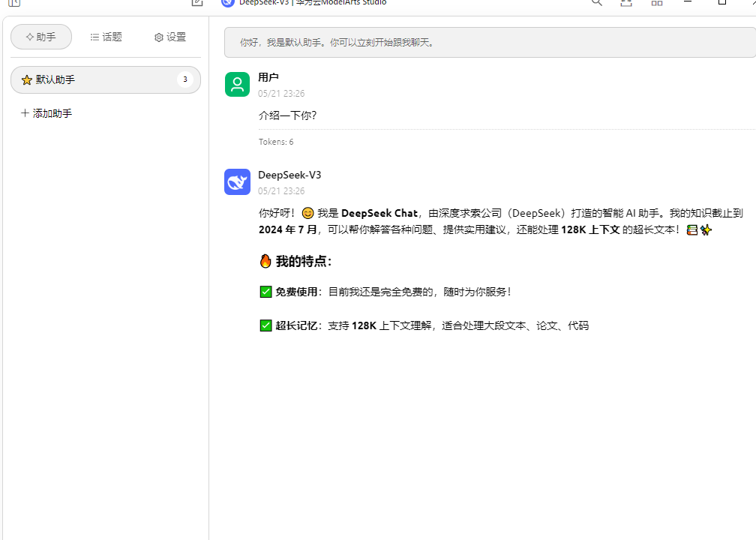Click the star icon beside 默认助手
This screenshot has height=540, width=756.
27,80
